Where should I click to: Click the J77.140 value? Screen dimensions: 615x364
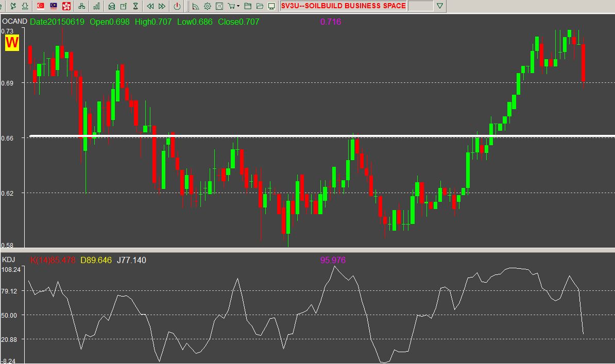(131, 260)
